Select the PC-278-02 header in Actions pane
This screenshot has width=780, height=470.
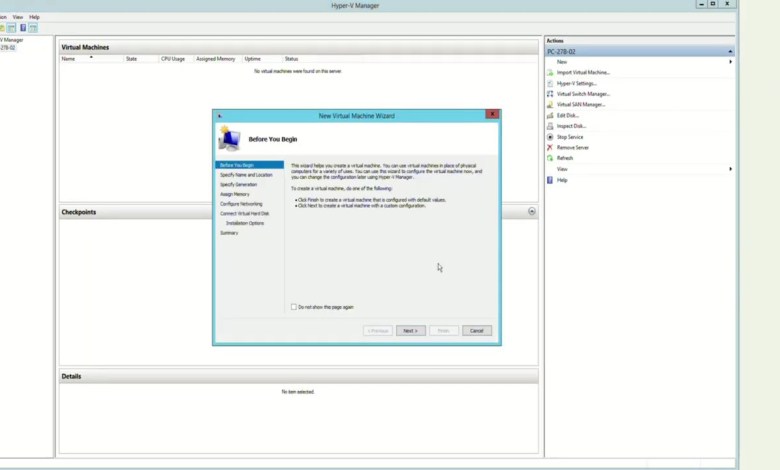click(x=640, y=52)
